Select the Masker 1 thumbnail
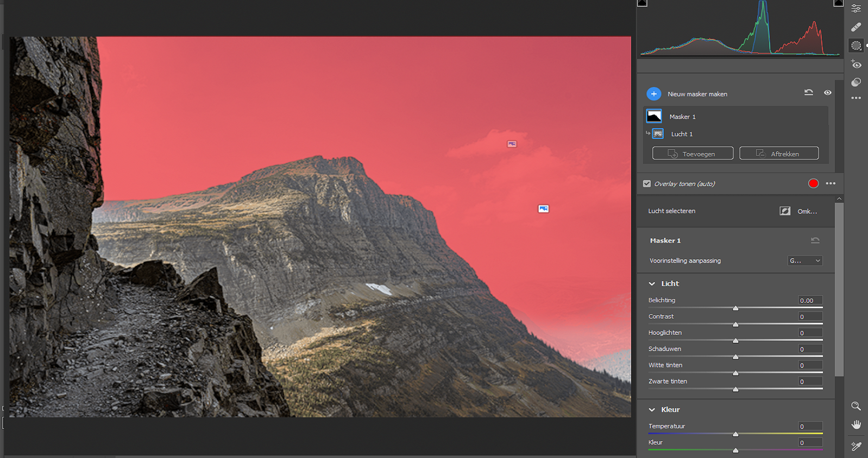 tap(654, 116)
